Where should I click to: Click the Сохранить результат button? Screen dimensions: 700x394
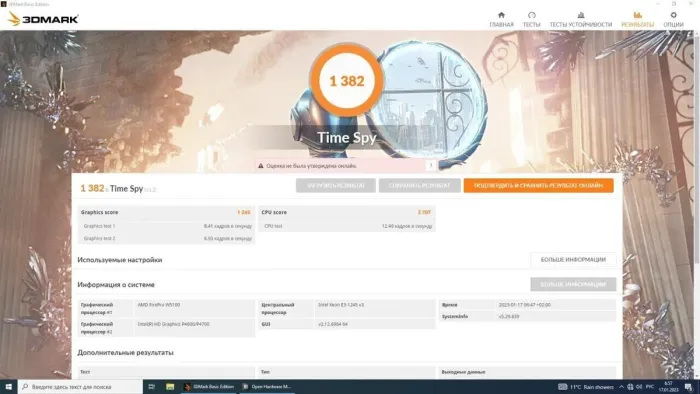point(419,186)
